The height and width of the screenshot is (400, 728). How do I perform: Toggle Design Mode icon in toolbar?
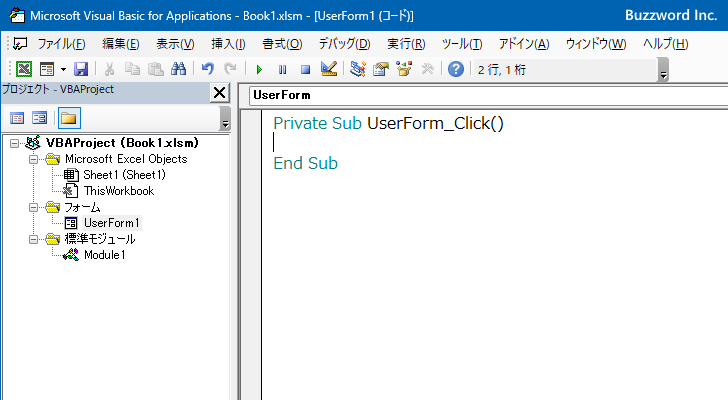pos(329,69)
